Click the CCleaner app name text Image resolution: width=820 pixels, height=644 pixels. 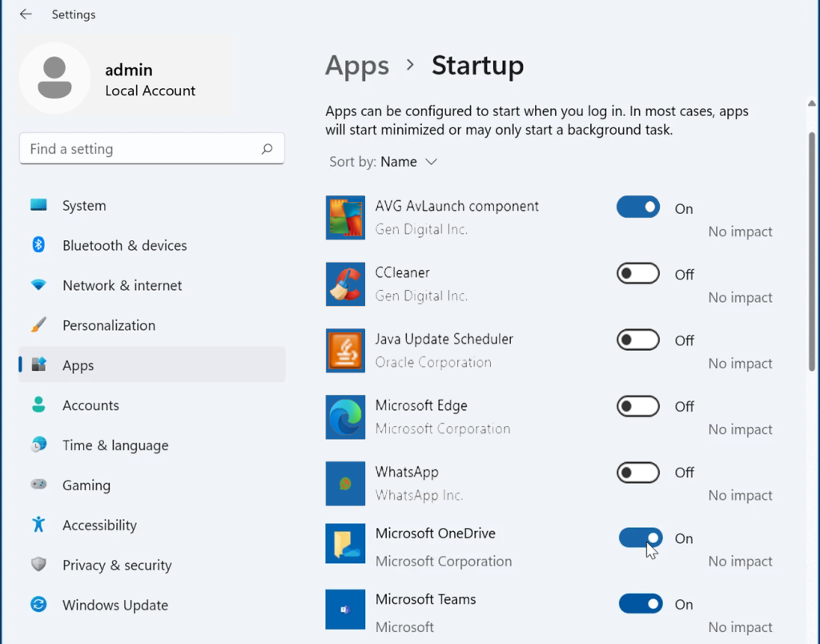click(402, 272)
